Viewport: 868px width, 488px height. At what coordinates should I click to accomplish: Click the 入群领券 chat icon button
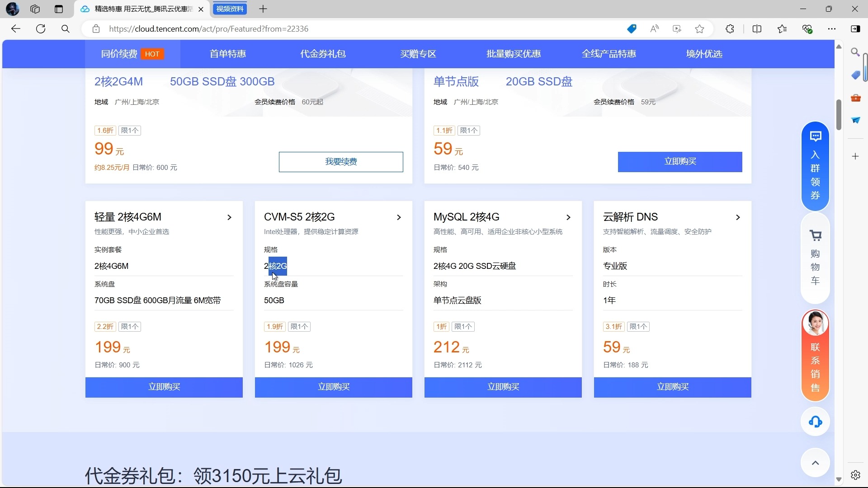[x=815, y=166]
